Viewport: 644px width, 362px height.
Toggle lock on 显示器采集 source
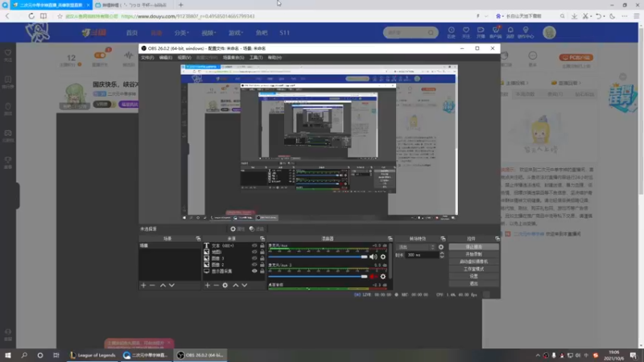(262, 271)
